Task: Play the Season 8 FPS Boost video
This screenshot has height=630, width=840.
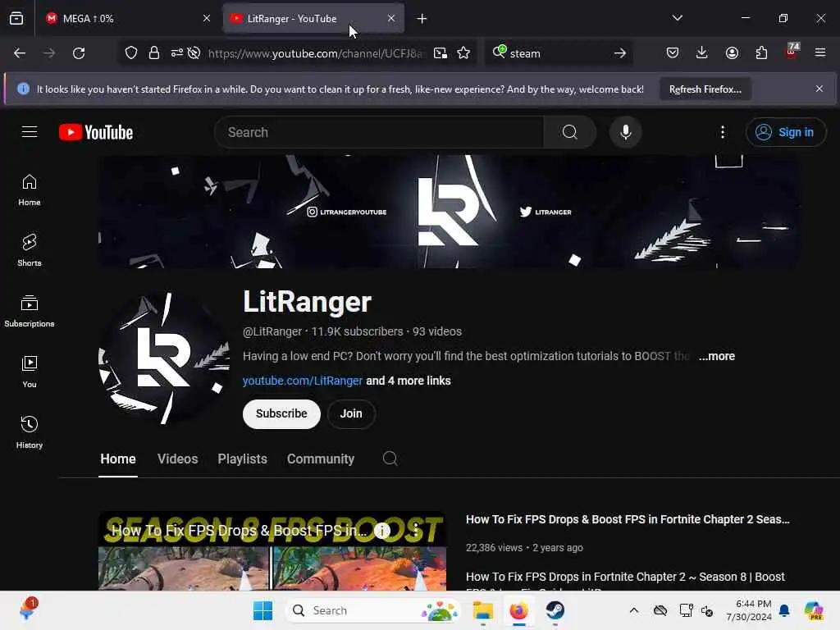Action: click(x=272, y=552)
